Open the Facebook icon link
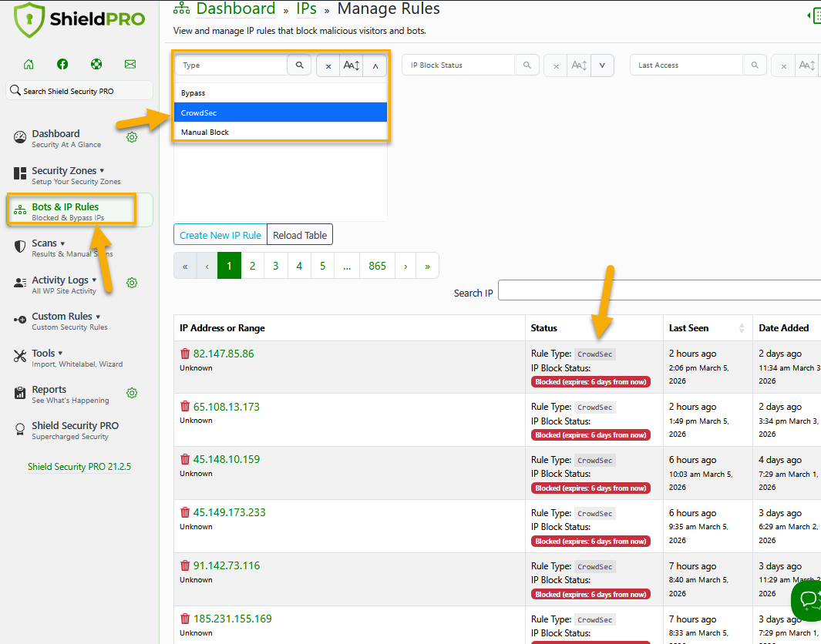Viewport: 821px width, 644px height. click(x=62, y=65)
